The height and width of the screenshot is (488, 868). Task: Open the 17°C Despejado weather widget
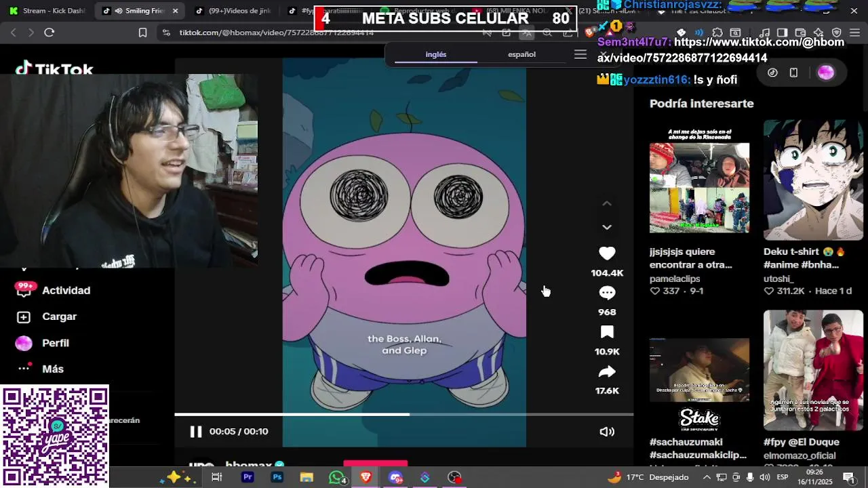click(648, 477)
